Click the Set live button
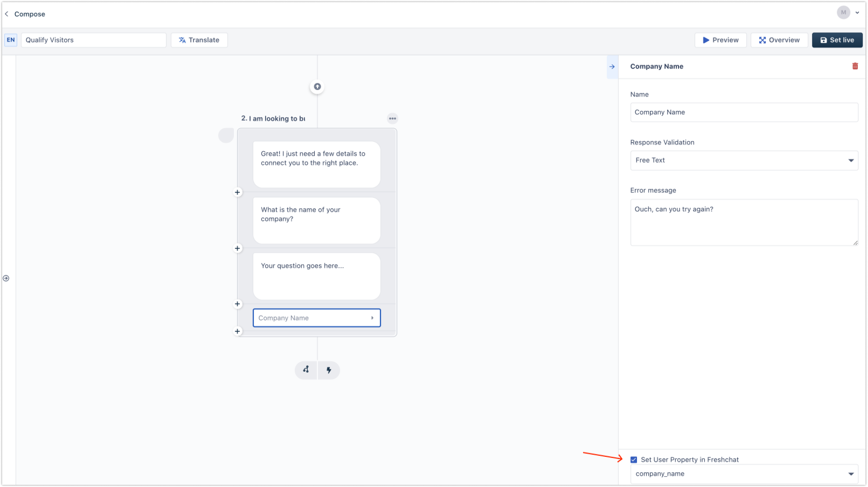 coord(837,40)
